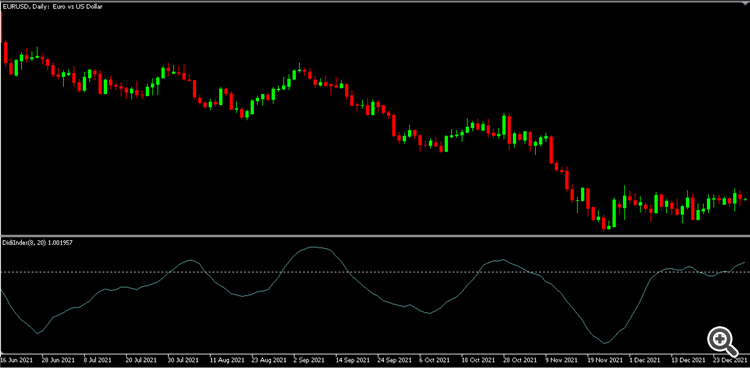Click the 2 Sep 2021 date label

click(x=310, y=359)
